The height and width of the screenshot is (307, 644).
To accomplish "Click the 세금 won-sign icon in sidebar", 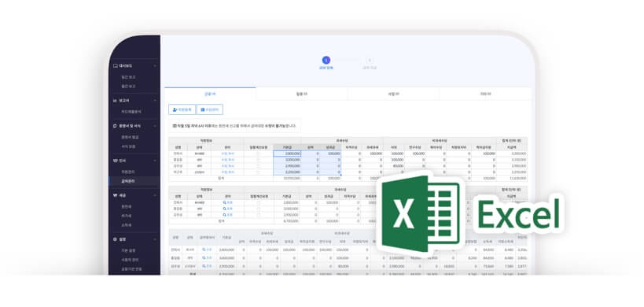I will click(x=116, y=196).
